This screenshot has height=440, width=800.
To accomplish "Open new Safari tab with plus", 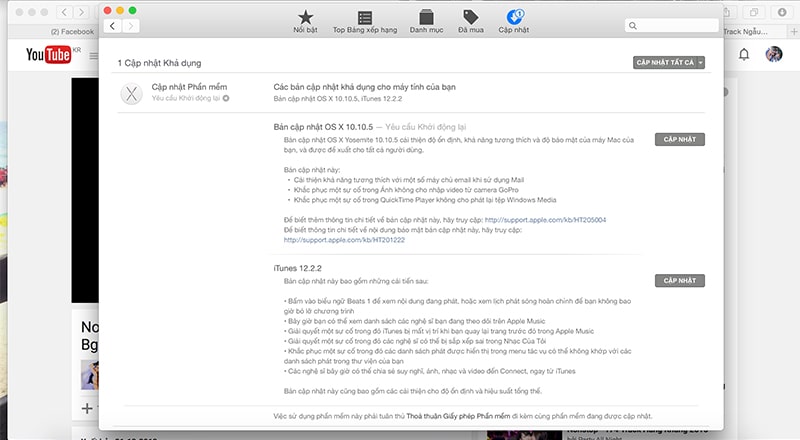I will (x=793, y=32).
